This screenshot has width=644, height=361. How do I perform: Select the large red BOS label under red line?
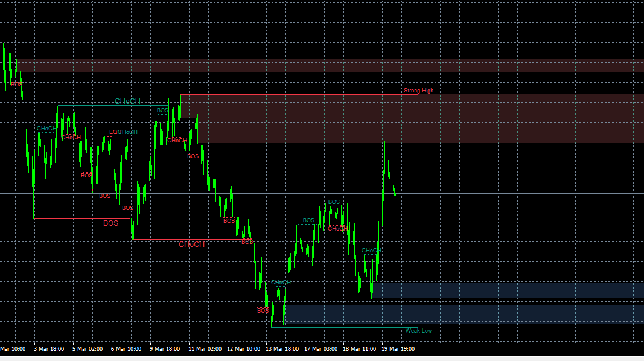pyautogui.click(x=110, y=223)
